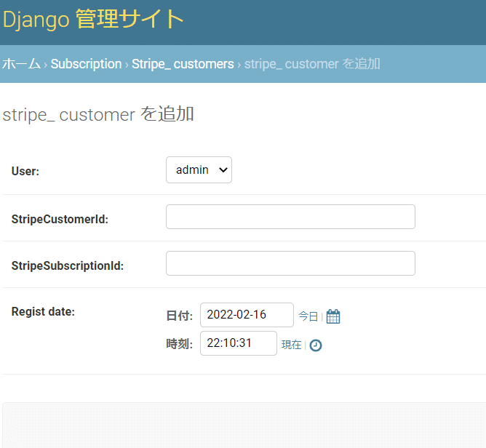Viewport: 486px width, 448px height.
Task: Open the calendar date picker icon
Action: pos(333,316)
